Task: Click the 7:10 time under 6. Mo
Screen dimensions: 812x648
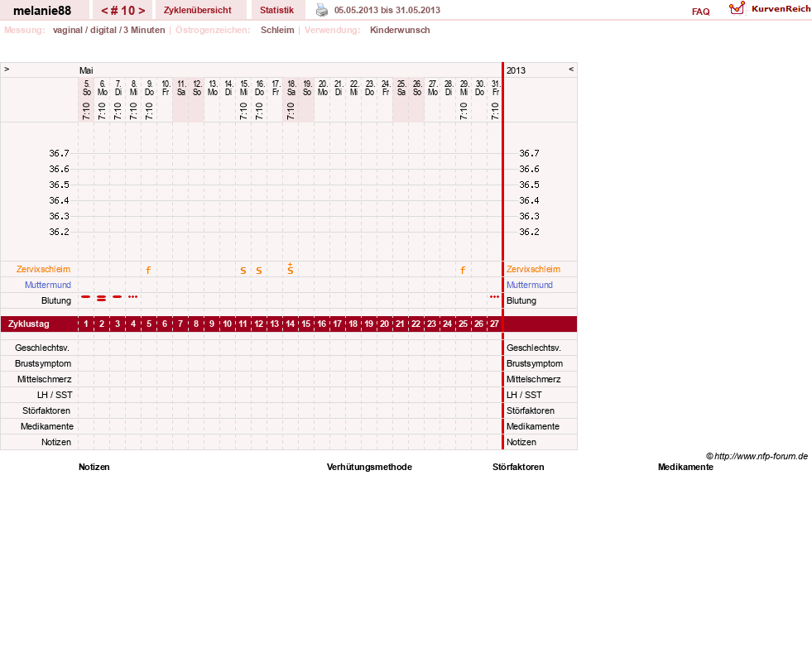Action: click(102, 111)
